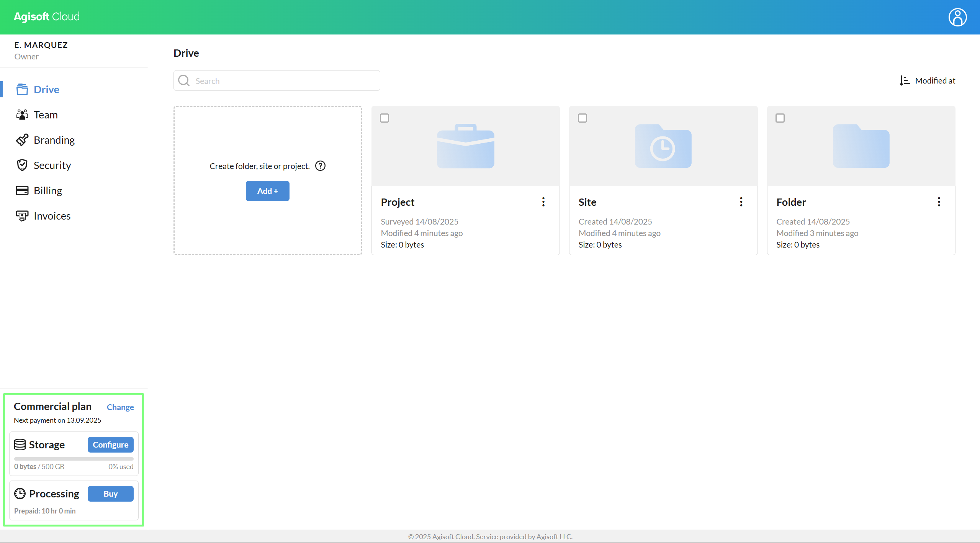
Task: Click the sort order icon
Action: coord(904,80)
